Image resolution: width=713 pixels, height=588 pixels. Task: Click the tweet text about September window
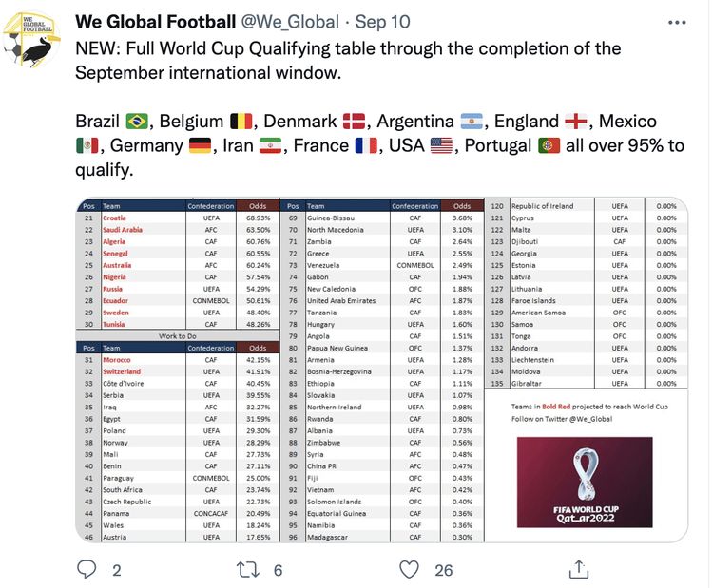coord(347,59)
